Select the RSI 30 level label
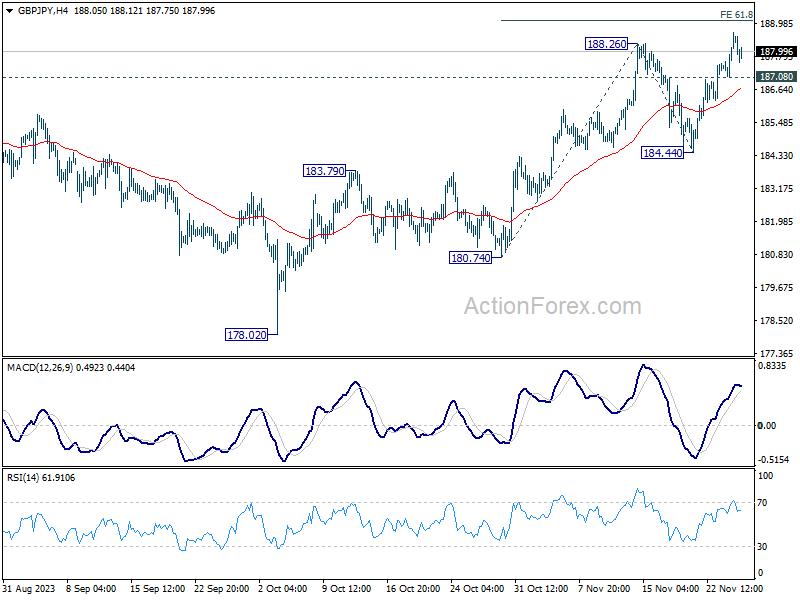This screenshot has width=800, height=600. (762, 546)
